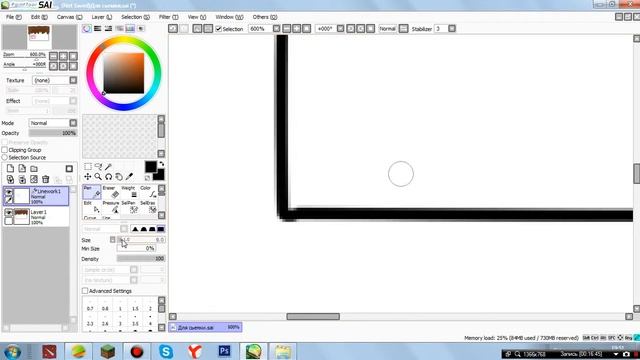This screenshot has height=360, width=640.
Task: Open the Filter menu
Action: [169, 17]
